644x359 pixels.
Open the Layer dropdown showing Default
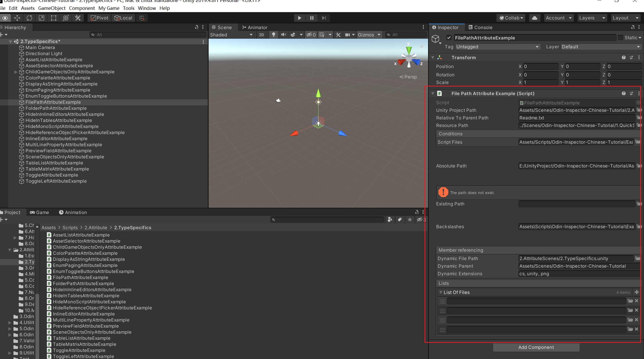[601, 47]
